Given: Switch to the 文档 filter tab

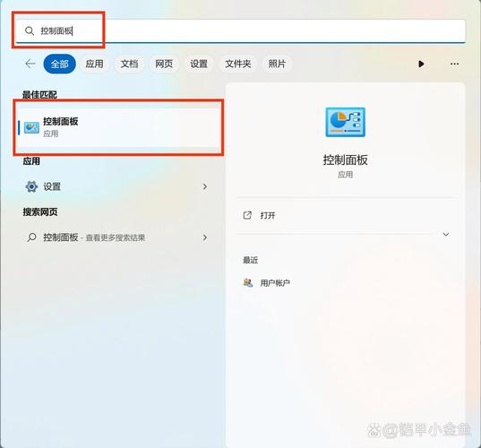Looking at the screenshot, I should [x=129, y=64].
